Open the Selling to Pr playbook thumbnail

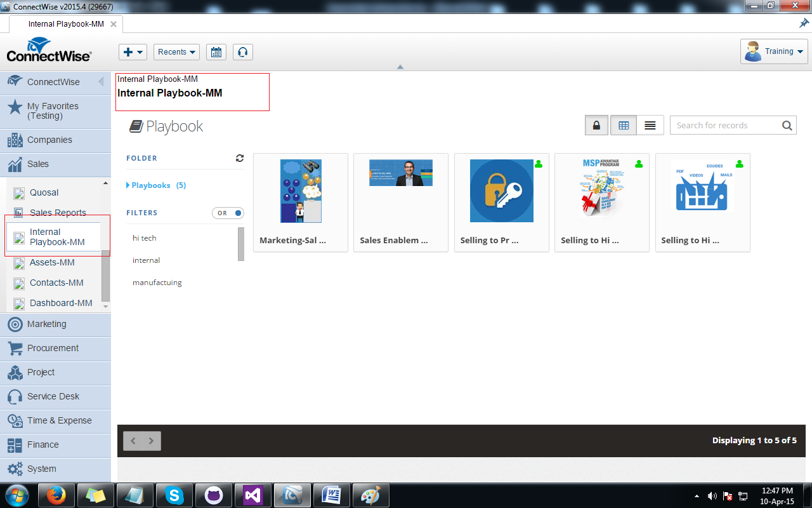(502, 190)
